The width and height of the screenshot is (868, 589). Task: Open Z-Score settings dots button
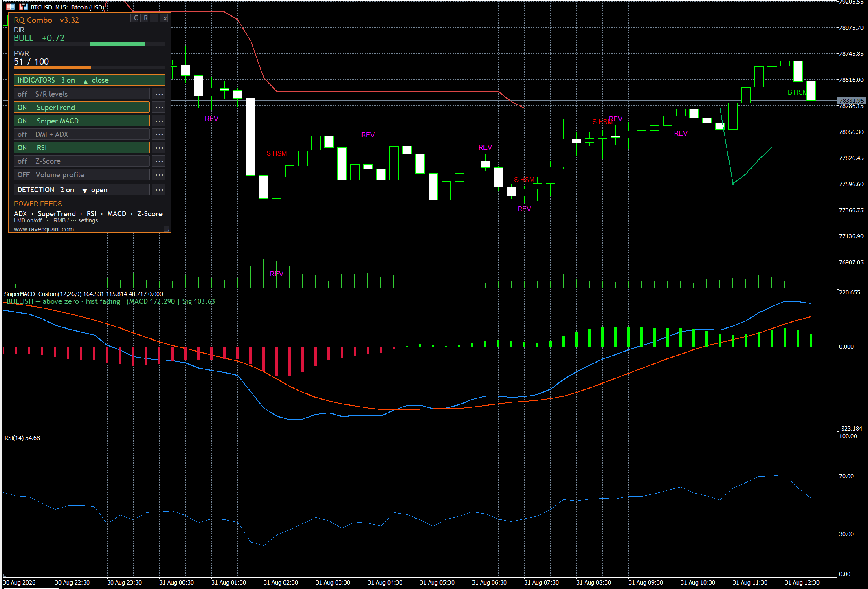(159, 161)
